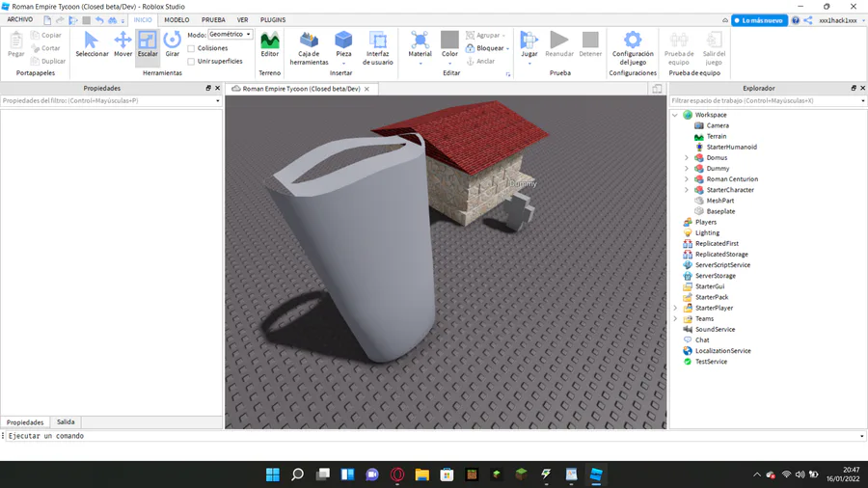Click Anclar anchor button
The height and width of the screenshot is (488, 868).
480,61
